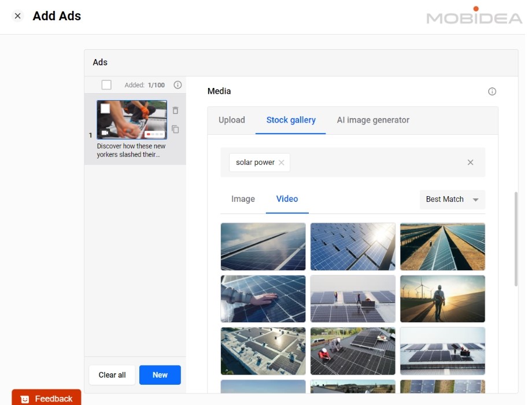532x405 pixels.
Task: Click the Clear all button
Action: pyautogui.click(x=112, y=375)
